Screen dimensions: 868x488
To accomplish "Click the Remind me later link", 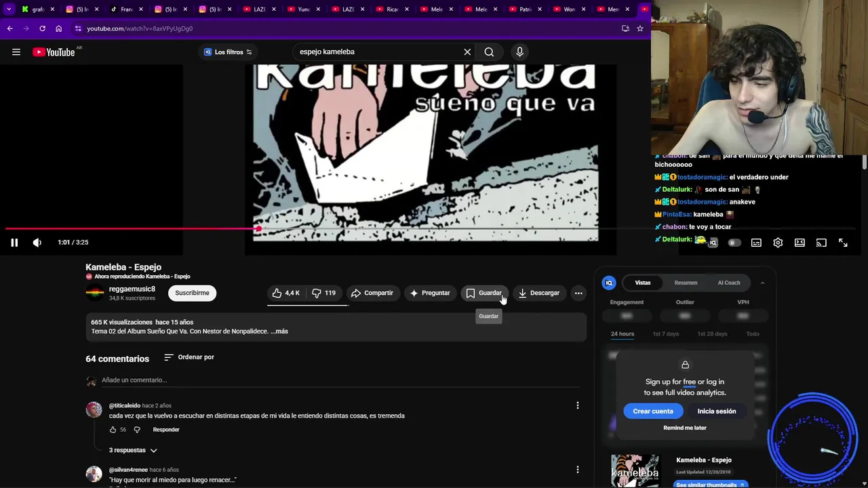I will click(x=685, y=428).
